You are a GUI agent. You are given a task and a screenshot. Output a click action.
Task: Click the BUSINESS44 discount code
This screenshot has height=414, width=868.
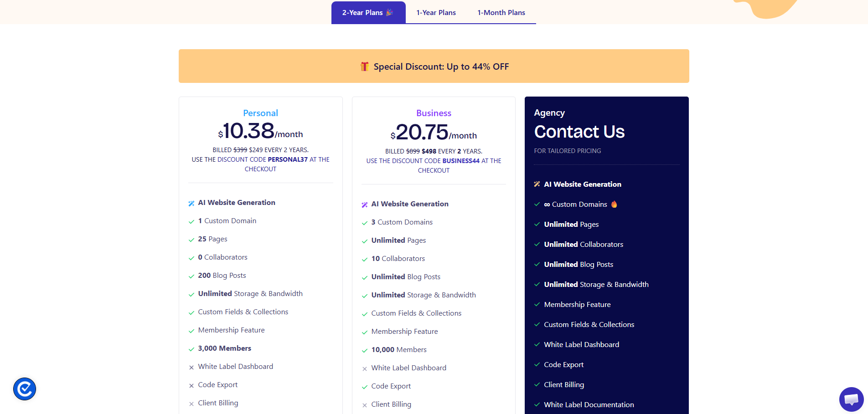tap(461, 160)
